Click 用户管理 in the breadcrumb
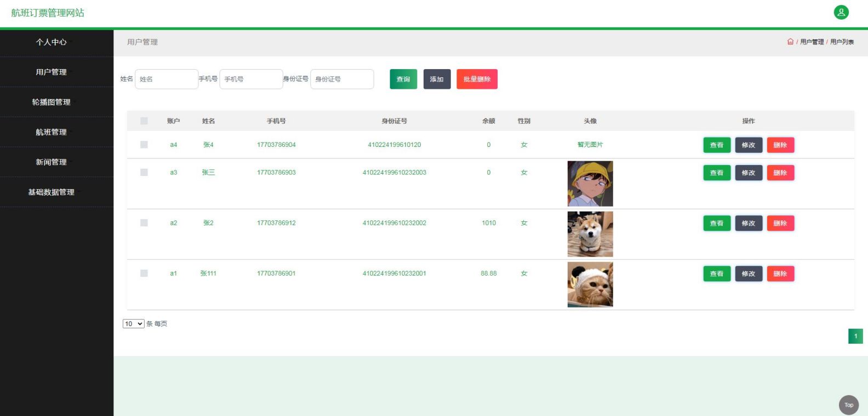868x416 pixels. coord(812,42)
